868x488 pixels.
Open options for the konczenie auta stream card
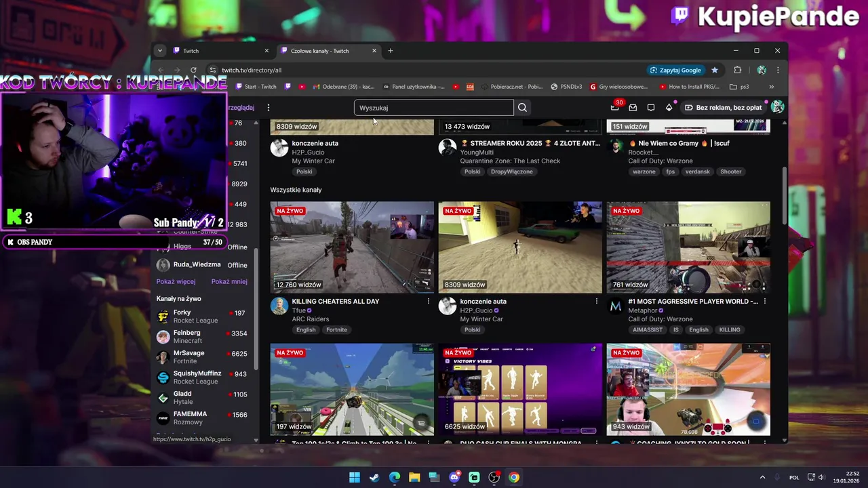[x=597, y=301]
